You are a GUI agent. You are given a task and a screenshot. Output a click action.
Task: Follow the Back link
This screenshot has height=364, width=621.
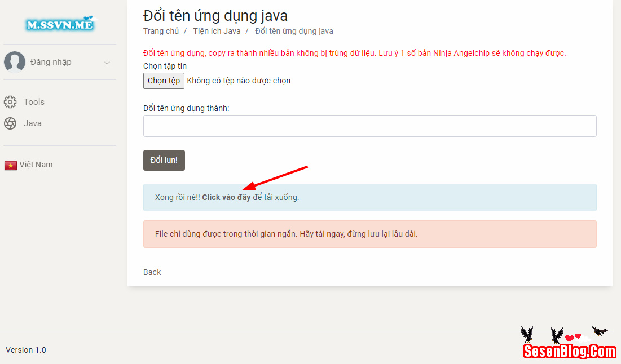point(152,272)
